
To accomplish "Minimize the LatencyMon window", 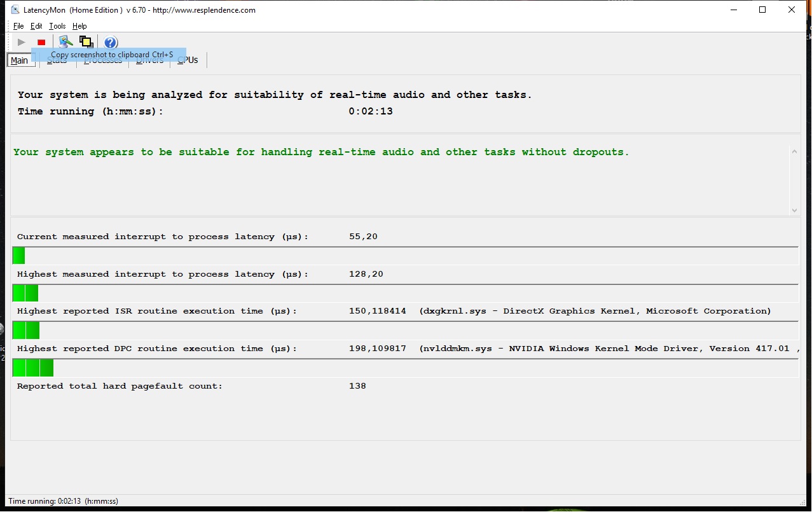I will 733,10.
